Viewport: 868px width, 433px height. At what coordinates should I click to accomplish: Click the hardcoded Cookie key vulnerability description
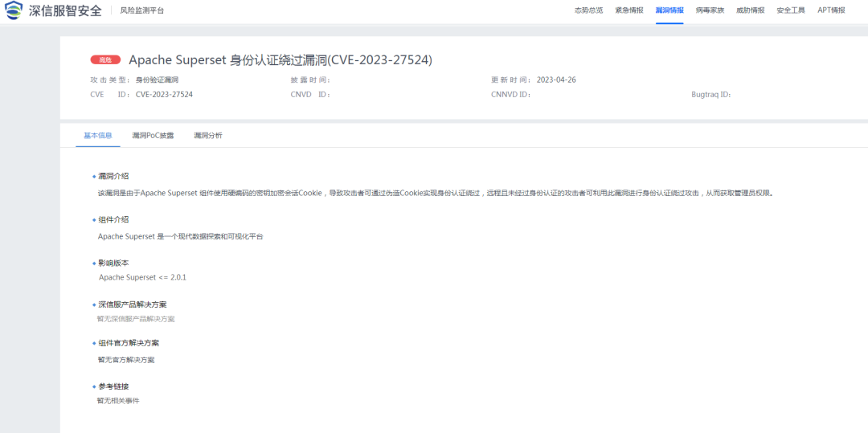point(436,193)
